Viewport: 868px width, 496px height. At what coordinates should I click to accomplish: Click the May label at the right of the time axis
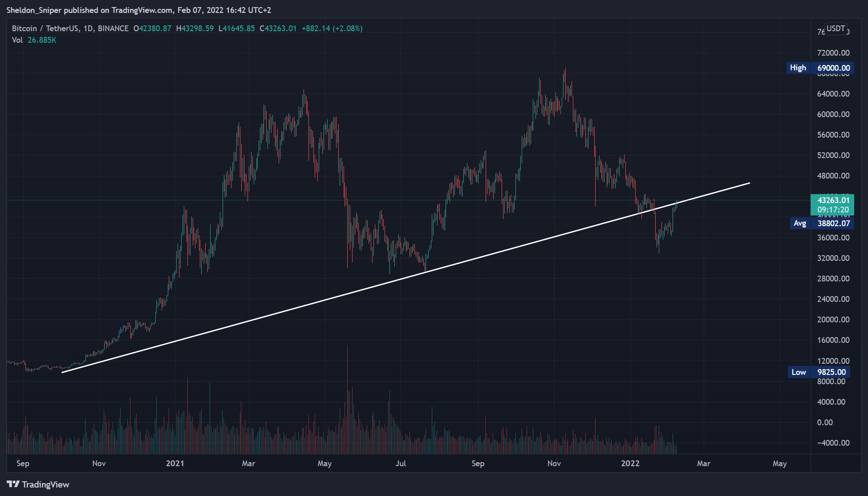[779, 463]
